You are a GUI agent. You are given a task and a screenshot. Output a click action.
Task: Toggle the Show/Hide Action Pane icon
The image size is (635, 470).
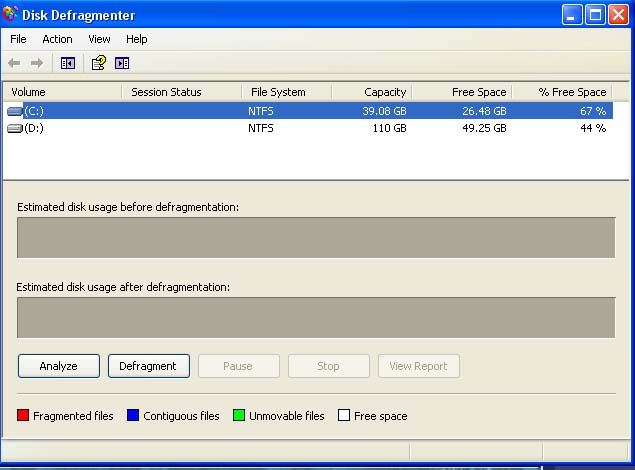coord(122,63)
